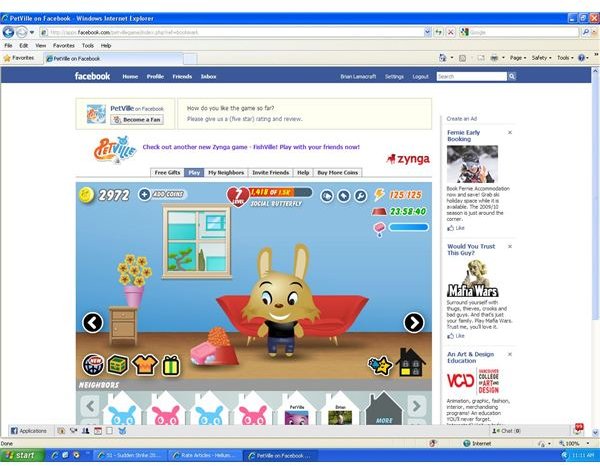Viewport: 600px width, 466px height.
Task: Click the Logout link
Action: tap(421, 77)
